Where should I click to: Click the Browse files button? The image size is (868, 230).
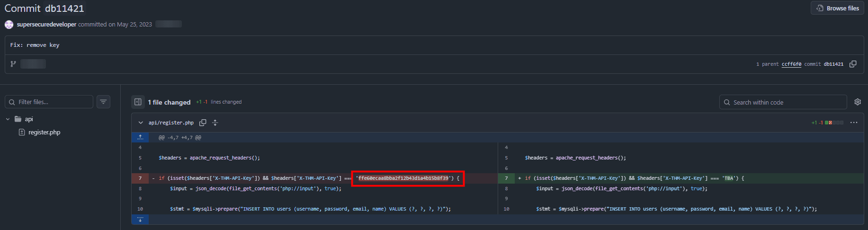click(837, 8)
